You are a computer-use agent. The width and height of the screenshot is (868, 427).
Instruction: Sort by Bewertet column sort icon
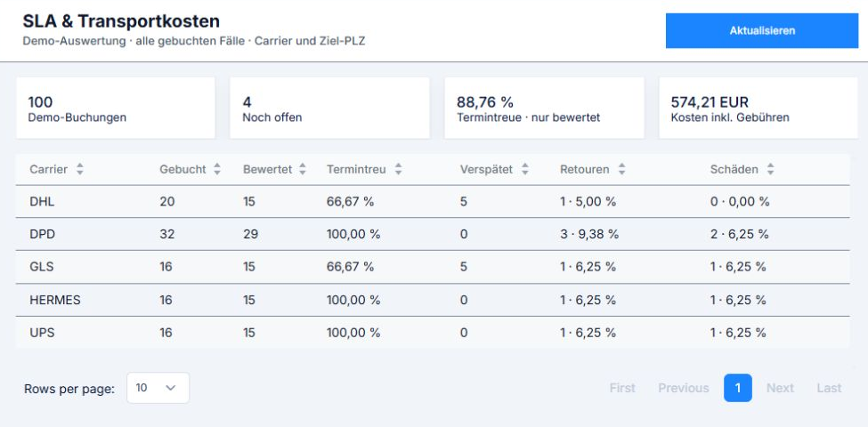[303, 169]
